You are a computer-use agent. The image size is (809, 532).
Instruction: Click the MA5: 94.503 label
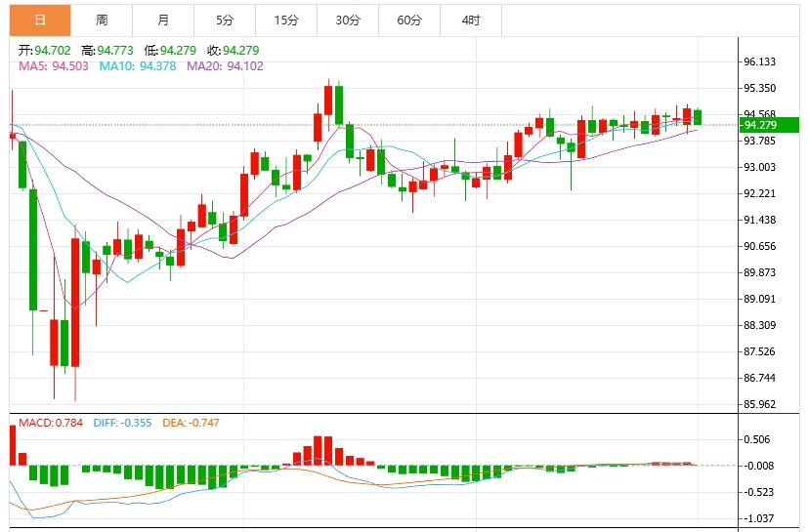tap(54, 66)
